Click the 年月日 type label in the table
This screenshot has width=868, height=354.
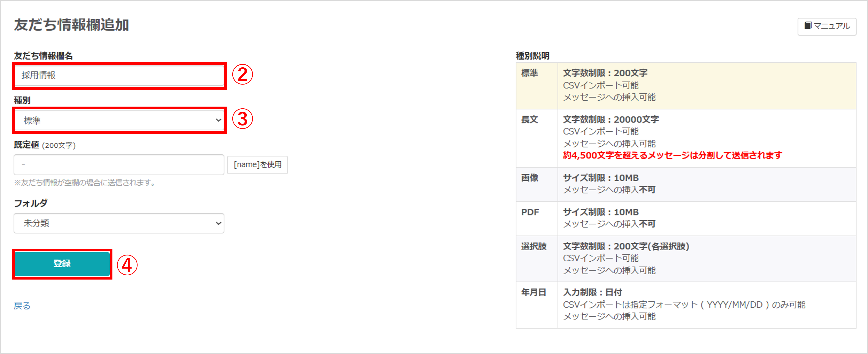tap(534, 292)
